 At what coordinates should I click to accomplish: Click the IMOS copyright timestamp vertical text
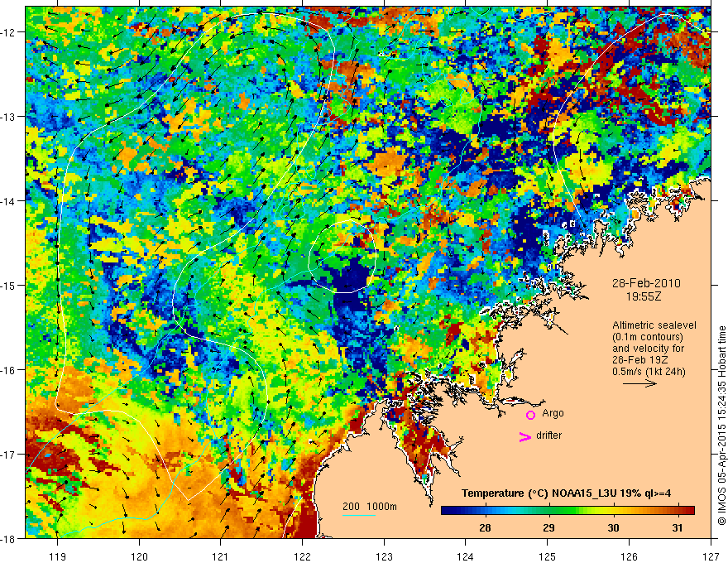click(x=721, y=426)
